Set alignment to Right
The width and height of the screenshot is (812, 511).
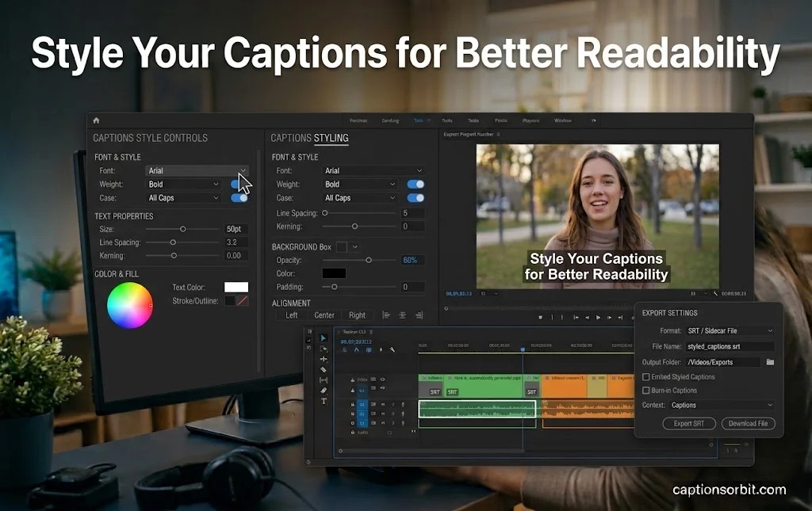[357, 315]
